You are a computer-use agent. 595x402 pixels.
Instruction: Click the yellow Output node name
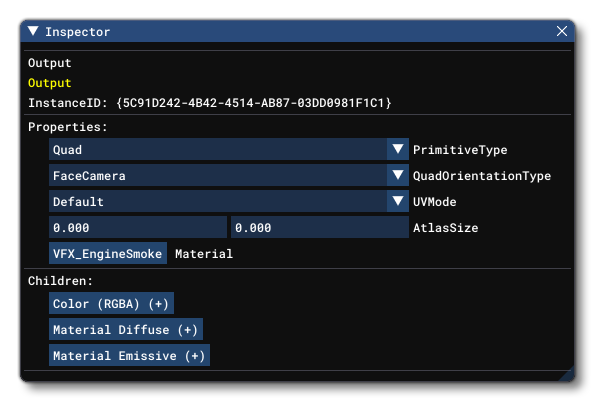(x=50, y=83)
